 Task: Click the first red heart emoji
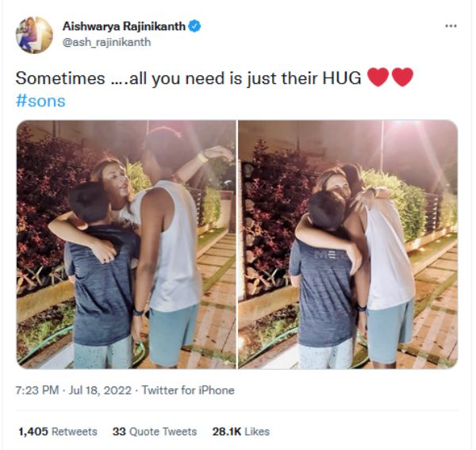click(x=378, y=78)
